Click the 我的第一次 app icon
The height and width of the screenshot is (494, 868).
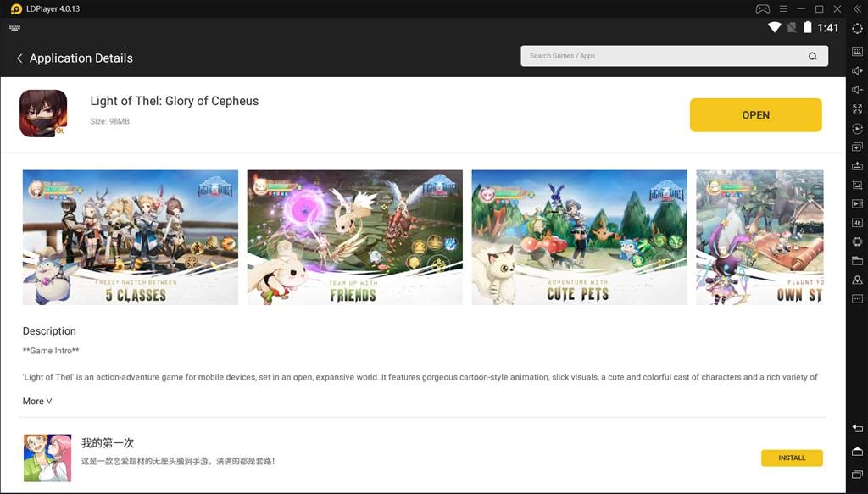[47, 458]
